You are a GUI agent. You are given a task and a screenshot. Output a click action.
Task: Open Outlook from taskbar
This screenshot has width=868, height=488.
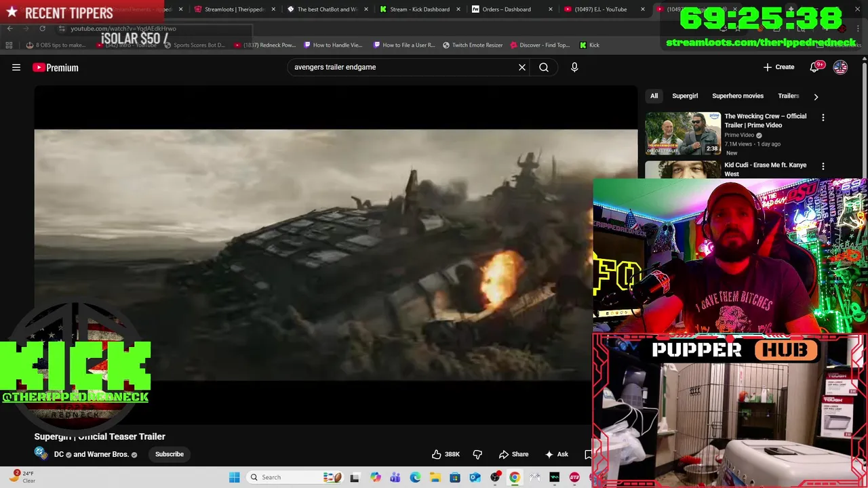pyautogui.click(x=475, y=477)
